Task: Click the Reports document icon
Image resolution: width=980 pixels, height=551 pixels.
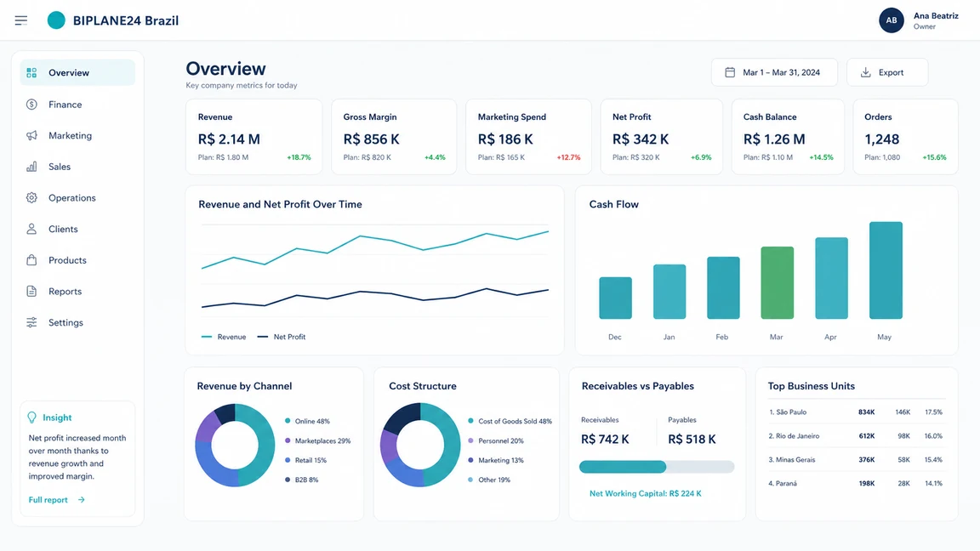Action: click(x=31, y=291)
